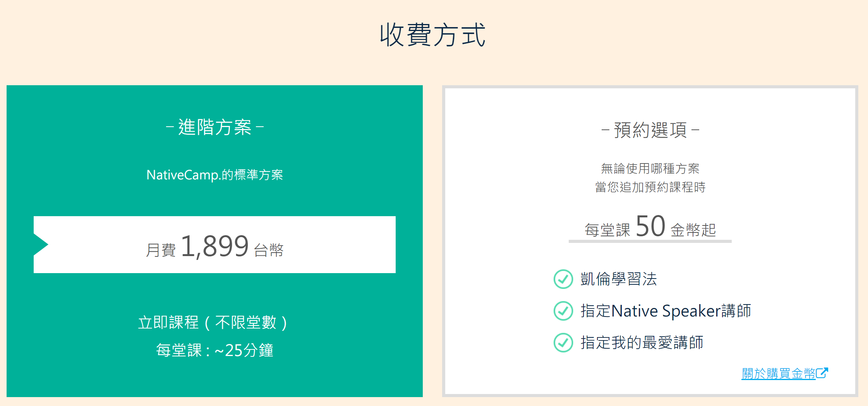Click the check icon beside 指定Native Speaker講師

click(x=563, y=311)
